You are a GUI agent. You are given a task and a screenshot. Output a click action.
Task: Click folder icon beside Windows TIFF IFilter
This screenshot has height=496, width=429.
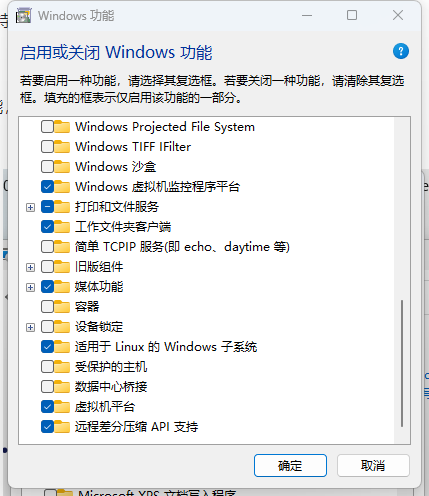click(x=62, y=147)
